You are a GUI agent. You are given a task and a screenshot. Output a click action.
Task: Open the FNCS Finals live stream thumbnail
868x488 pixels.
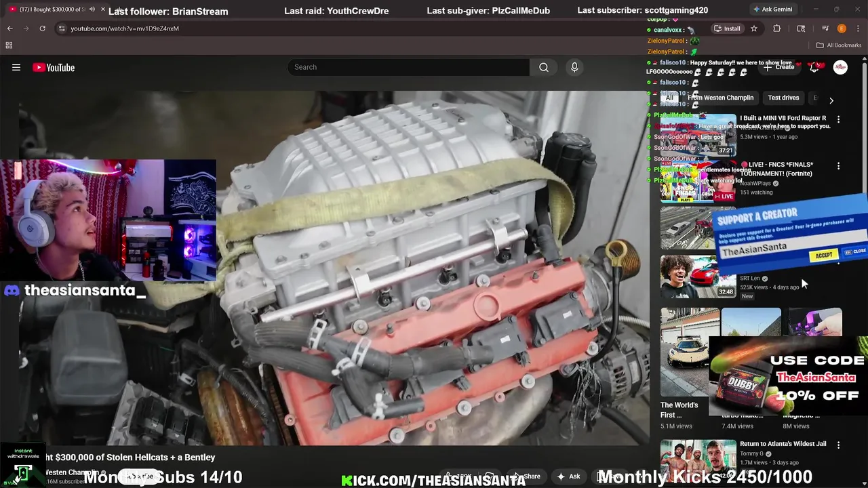coord(698,181)
